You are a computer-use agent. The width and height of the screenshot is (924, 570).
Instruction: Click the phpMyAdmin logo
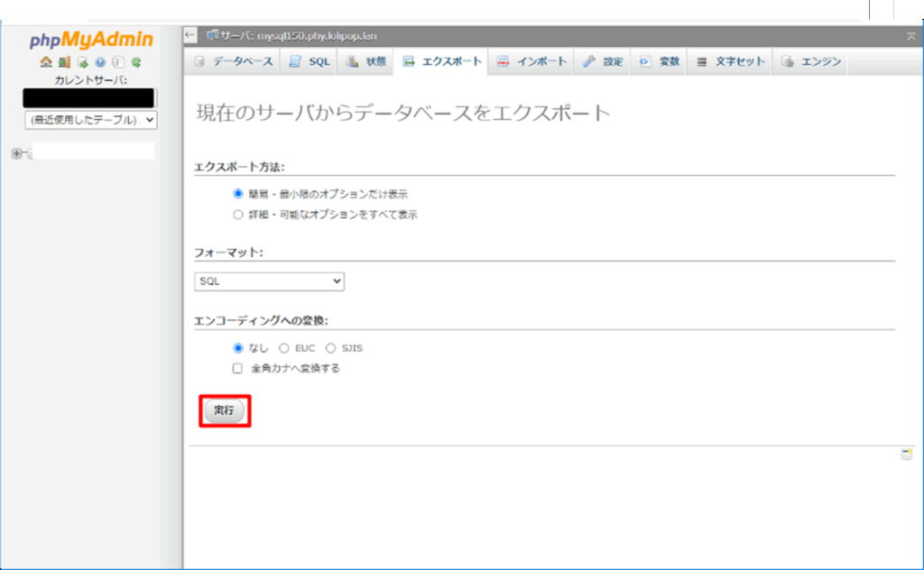(90, 41)
